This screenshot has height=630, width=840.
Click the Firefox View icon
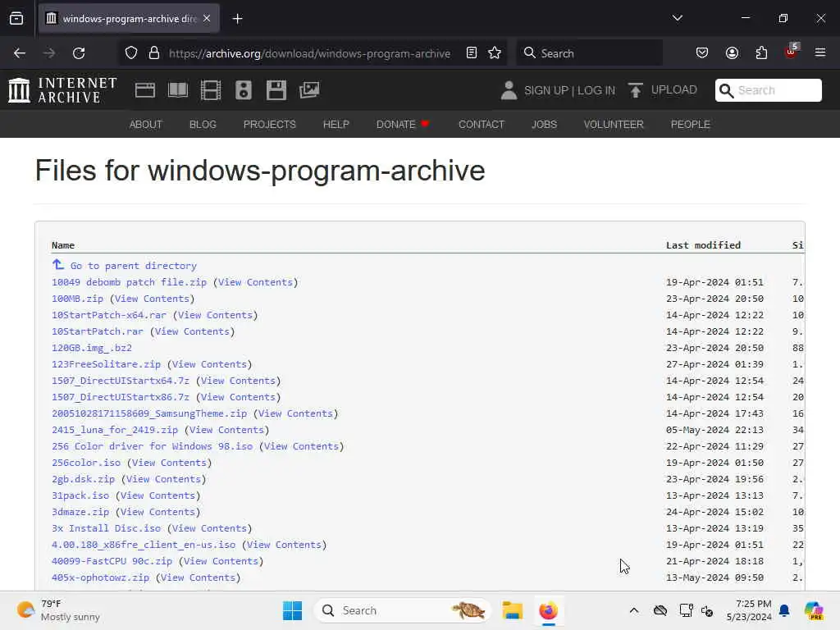[x=16, y=19]
